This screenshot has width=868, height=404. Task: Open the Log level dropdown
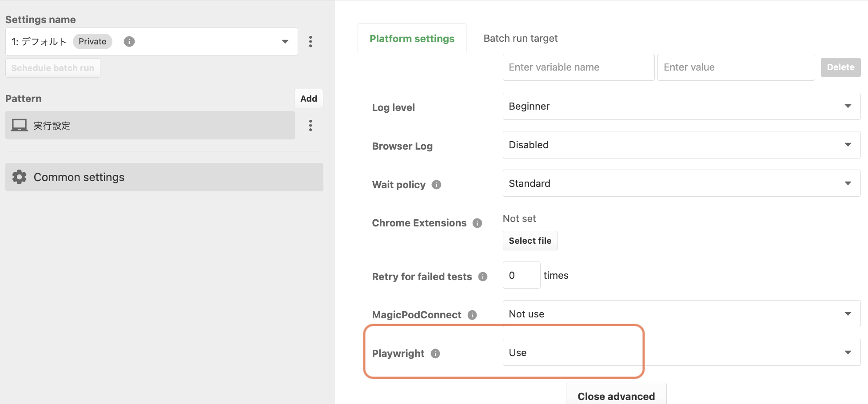[681, 106]
